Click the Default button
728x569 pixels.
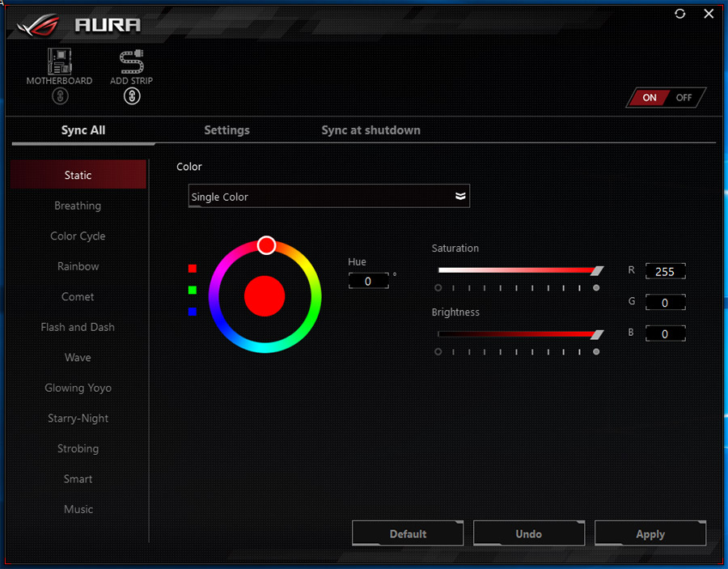click(408, 533)
